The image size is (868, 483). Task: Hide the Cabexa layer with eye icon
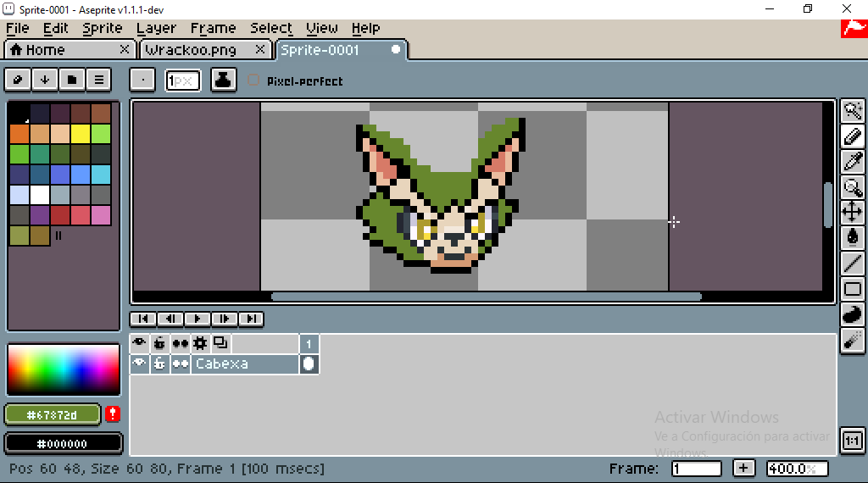click(139, 364)
